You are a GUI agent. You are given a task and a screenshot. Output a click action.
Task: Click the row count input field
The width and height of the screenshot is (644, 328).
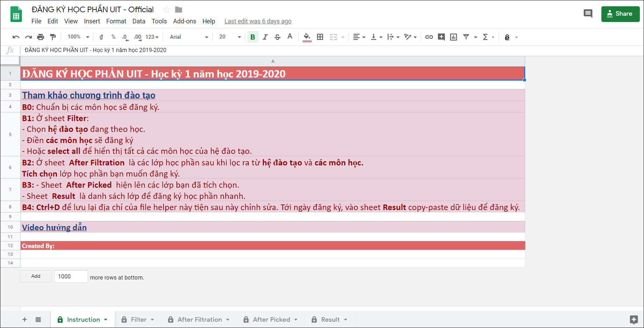tap(71, 276)
